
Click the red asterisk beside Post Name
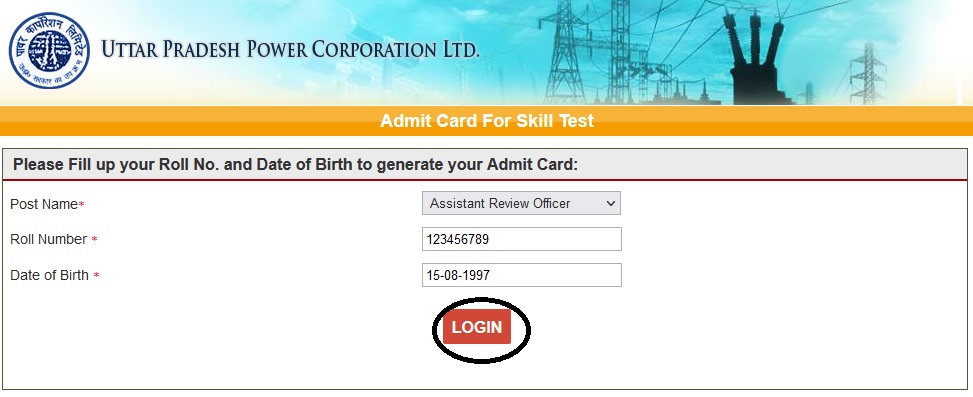pos(81,204)
